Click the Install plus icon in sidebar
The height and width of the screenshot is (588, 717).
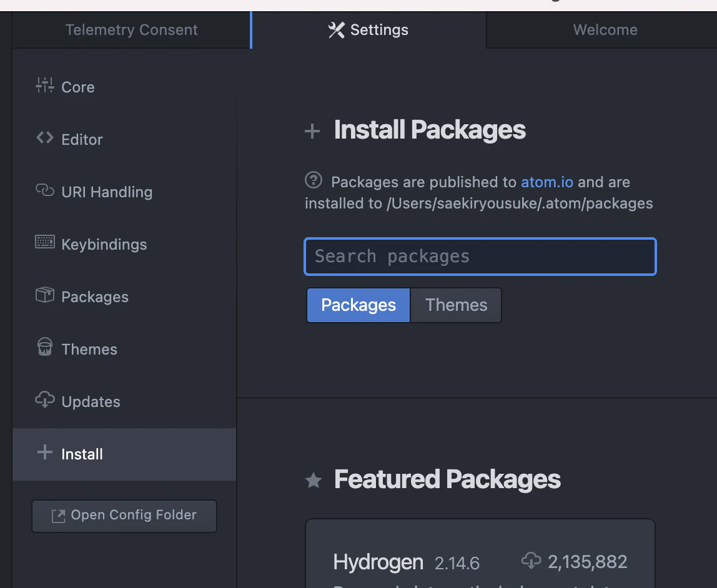tap(45, 453)
